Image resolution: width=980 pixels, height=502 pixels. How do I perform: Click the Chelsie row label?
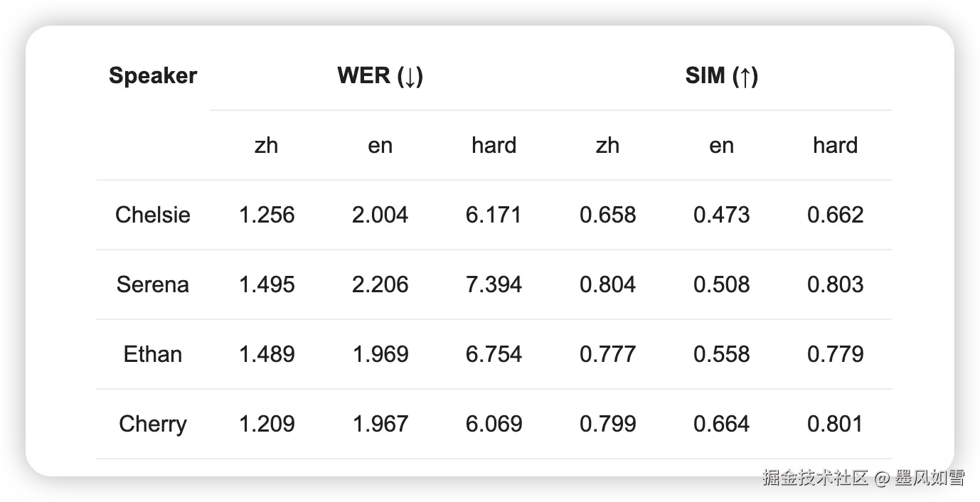click(x=153, y=215)
